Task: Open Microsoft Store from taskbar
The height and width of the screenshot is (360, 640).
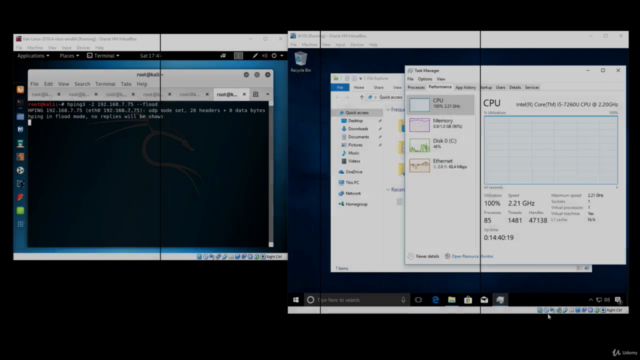Action: pos(468,300)
